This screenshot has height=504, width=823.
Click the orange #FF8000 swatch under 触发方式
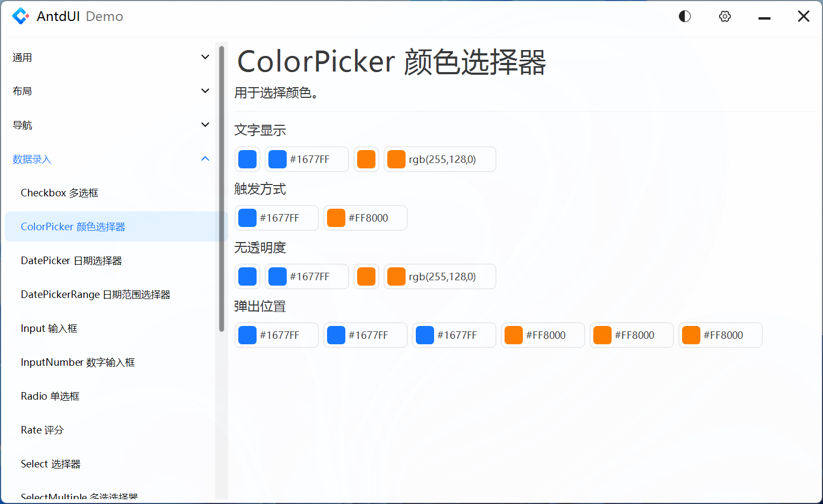point(365,218)
